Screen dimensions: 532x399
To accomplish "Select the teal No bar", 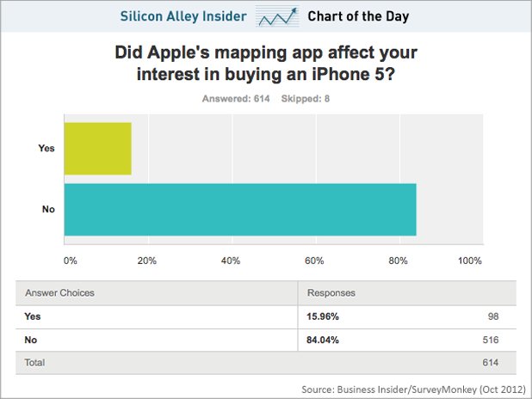I will click(240, 210).
